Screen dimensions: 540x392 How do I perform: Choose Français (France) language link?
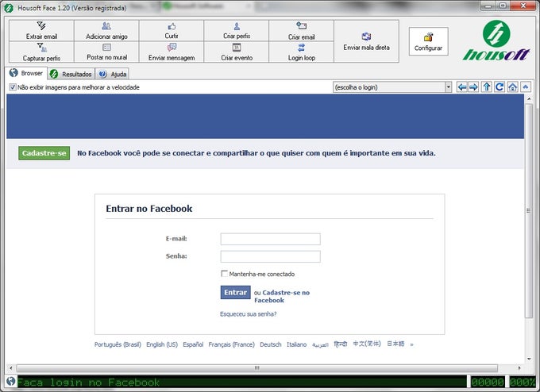tap(231, 344)
